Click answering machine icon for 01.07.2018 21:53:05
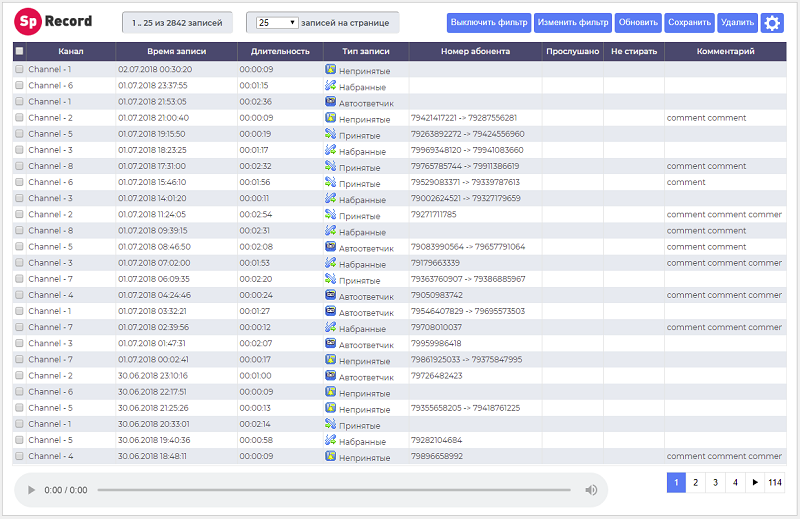This screenshot has width=800, height=519. [x=330, y=102]
